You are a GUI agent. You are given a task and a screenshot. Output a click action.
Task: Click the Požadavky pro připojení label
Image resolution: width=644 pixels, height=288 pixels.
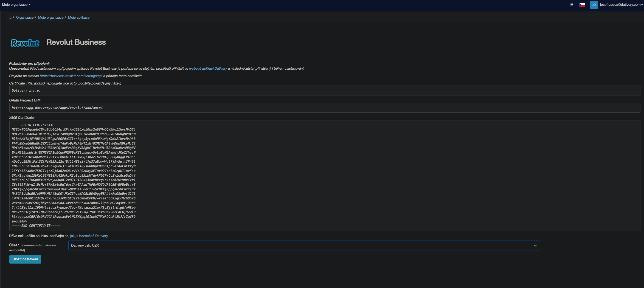[29, 64]
